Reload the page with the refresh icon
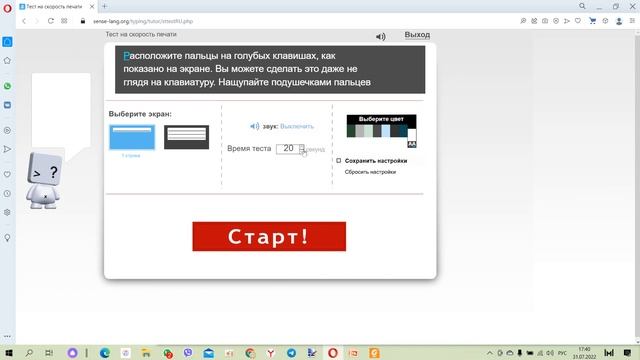Screen dimensions: 640x360 tap(51, 21)
